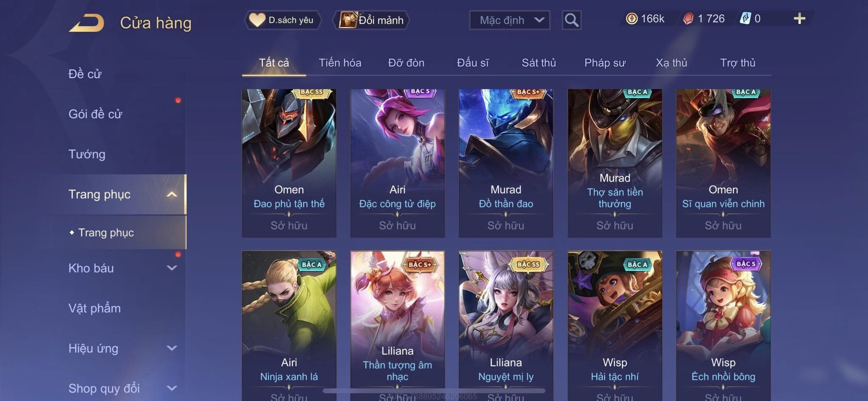Open Tướng in the sidebar
The image size is (868, 401).
pyautogui.click(x=87, y=154)
